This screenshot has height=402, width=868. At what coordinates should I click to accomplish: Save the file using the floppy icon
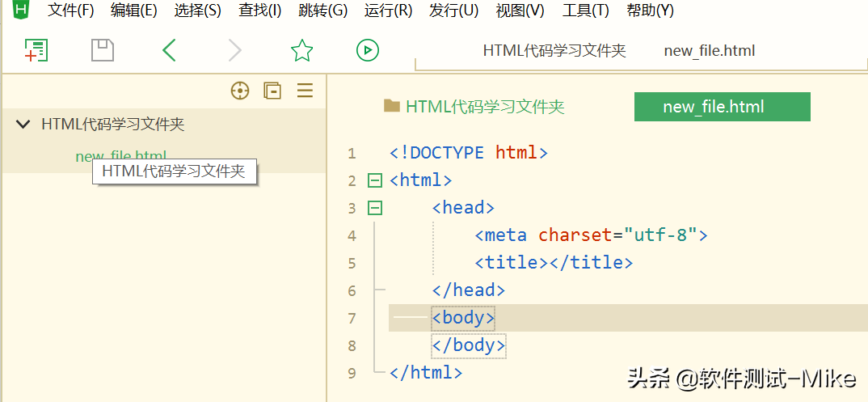click(103, 50)
